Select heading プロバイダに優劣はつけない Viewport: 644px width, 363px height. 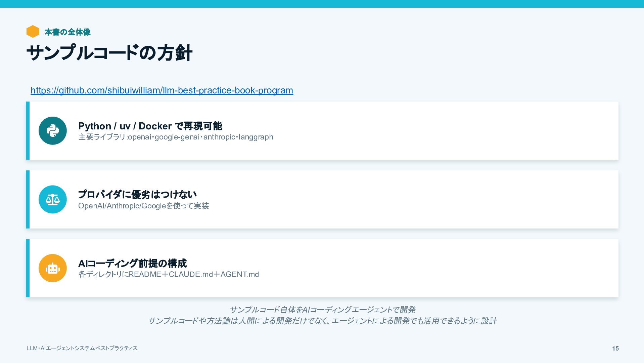click(137, 195)
